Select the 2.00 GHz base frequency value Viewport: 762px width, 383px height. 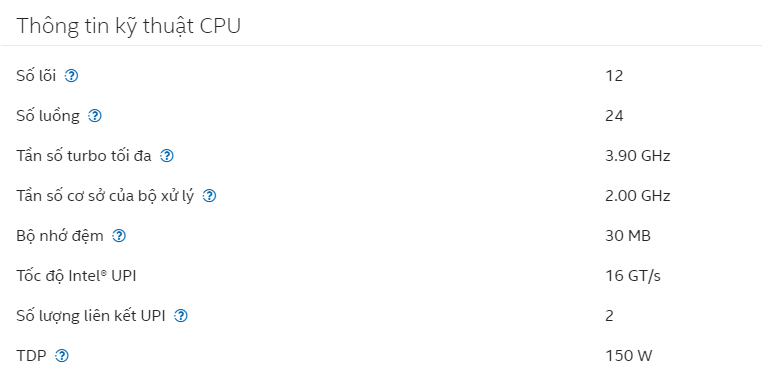point(638,196)
